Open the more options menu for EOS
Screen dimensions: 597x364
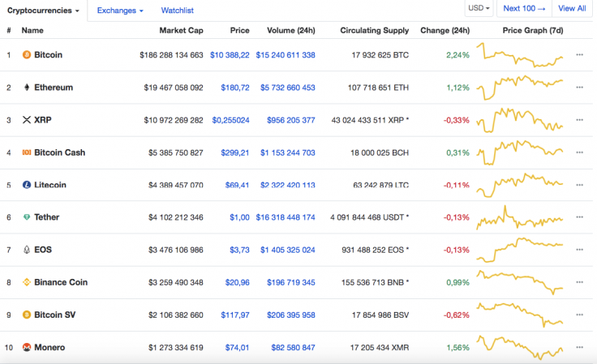pyautogui.click(x=579, y=250)
